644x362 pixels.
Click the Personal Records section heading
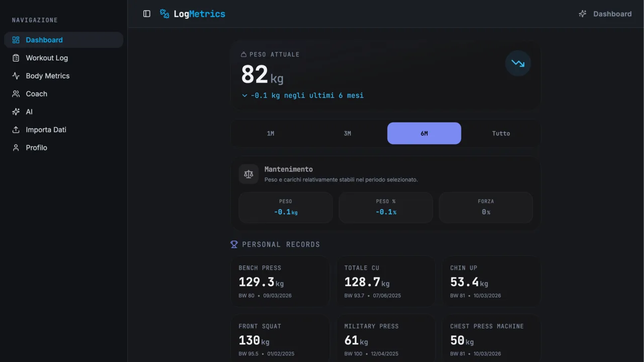coord(281,244)
